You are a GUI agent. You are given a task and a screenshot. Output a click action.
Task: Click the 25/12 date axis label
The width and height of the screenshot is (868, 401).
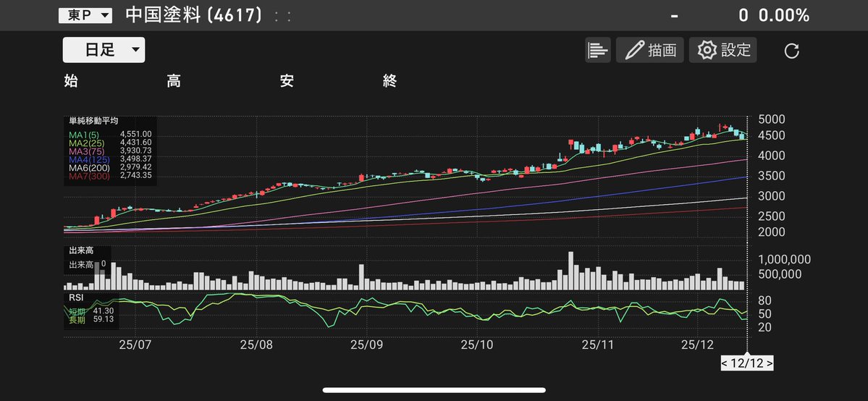(697, 344)
